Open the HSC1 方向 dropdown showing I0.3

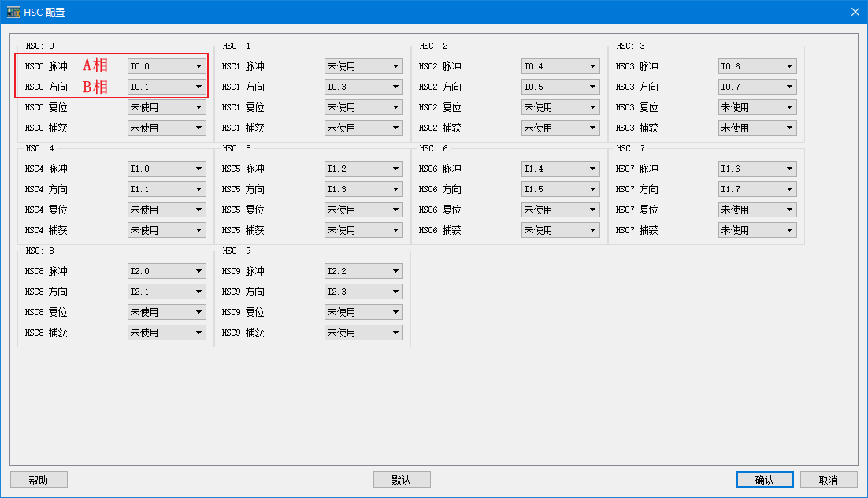coord(364,87)
